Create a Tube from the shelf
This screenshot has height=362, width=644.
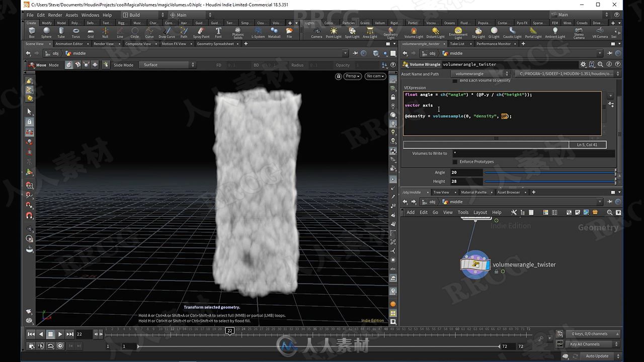click(61, 33)
